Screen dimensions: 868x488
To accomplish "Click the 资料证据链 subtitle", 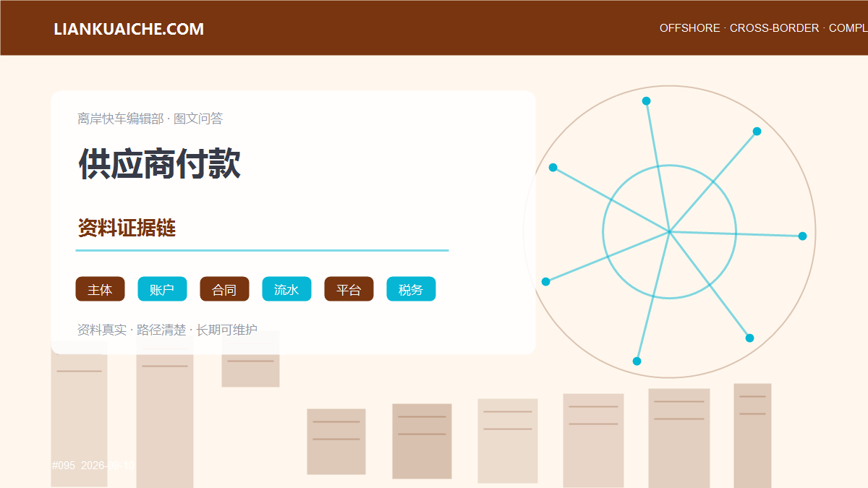I will [127, 228].
